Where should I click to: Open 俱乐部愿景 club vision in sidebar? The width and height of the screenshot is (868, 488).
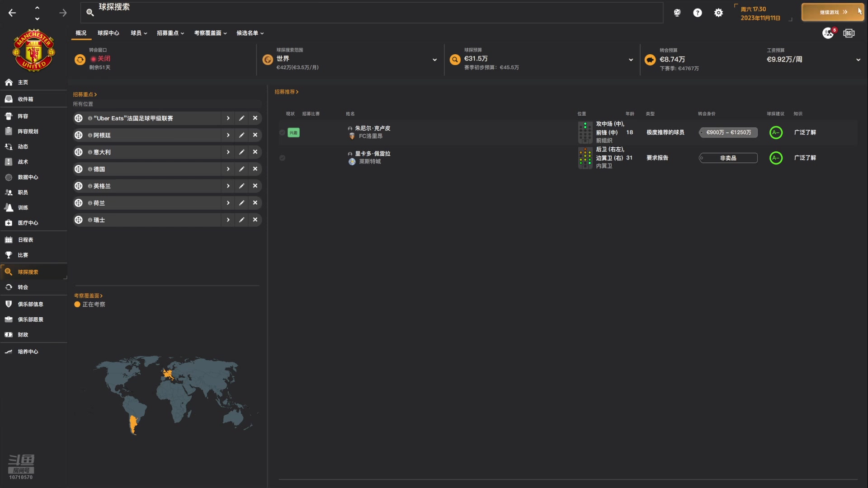click(33, 319)
